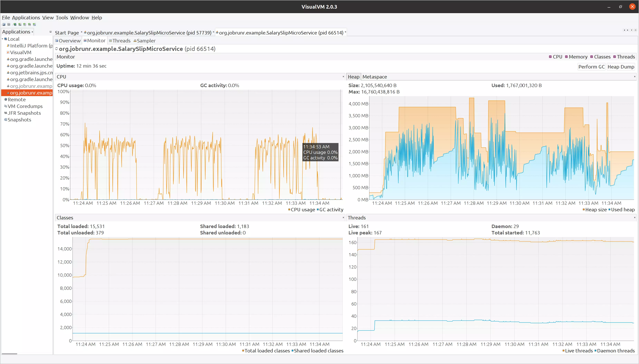Minimize the Applications side panel
This screenshot has width=639, height=364.
point(51,32)
